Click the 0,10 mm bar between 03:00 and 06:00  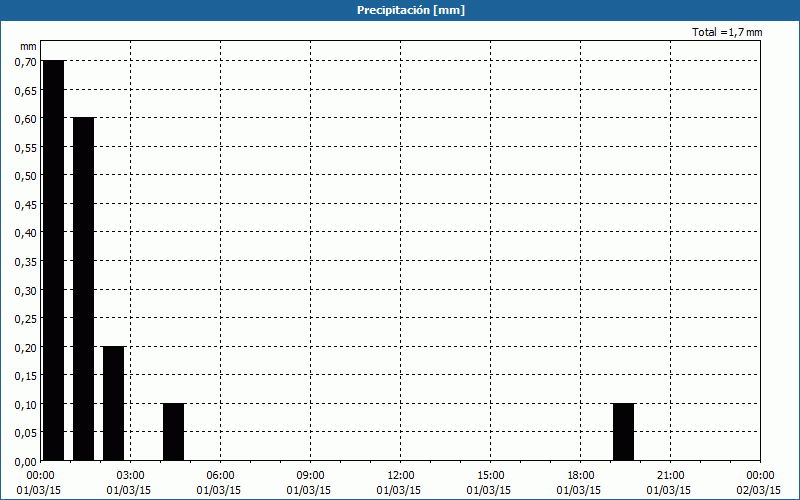[x=173, y=432]
